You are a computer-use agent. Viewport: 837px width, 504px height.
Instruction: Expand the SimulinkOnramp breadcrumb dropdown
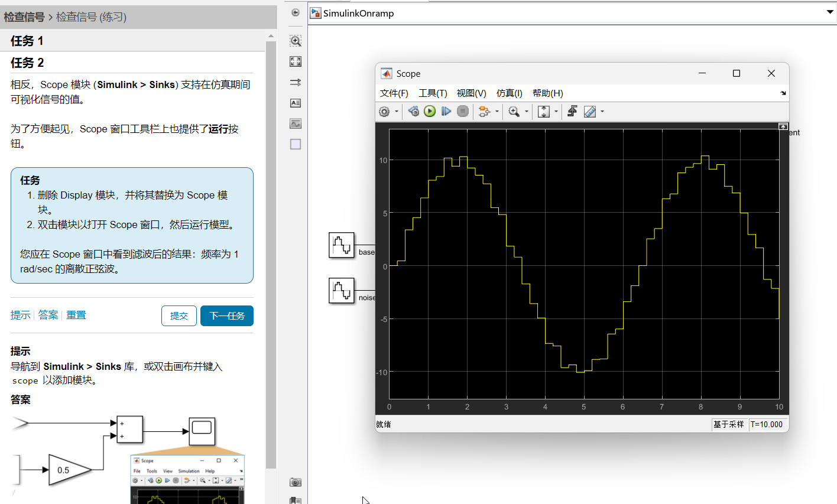pos(830,12)
